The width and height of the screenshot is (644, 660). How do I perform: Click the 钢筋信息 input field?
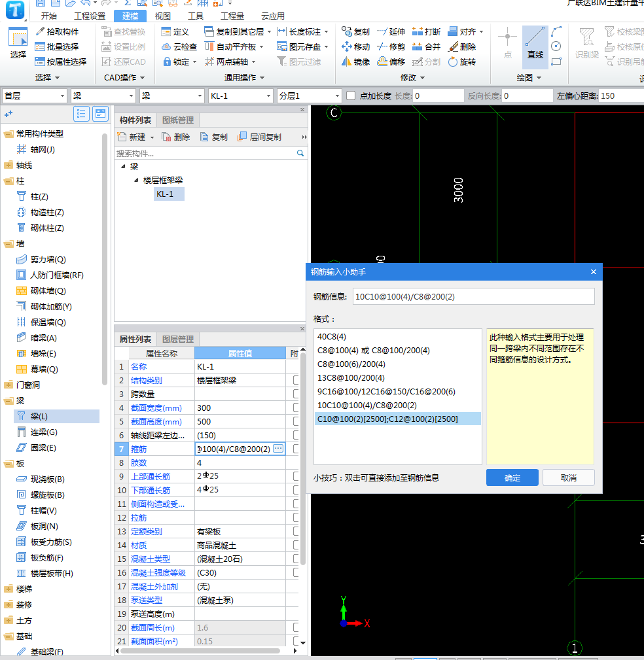pyautogui.click(x=473, y=296)
